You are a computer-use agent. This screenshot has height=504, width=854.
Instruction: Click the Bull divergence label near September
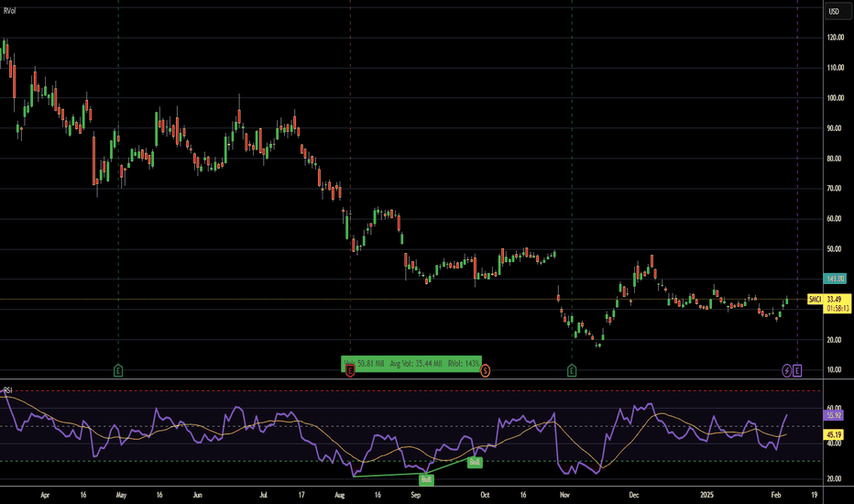[x=426, y=480]
